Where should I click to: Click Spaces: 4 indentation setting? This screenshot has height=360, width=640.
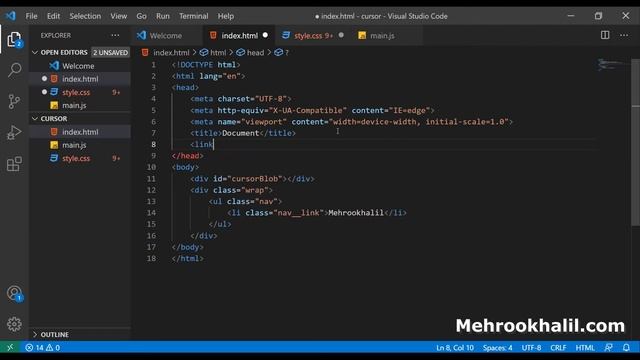click(498, 348)
